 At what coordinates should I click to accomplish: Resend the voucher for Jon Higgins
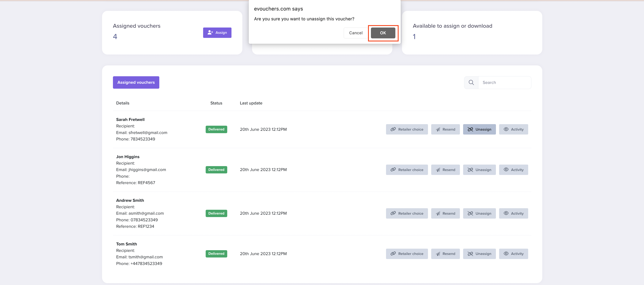445,170
